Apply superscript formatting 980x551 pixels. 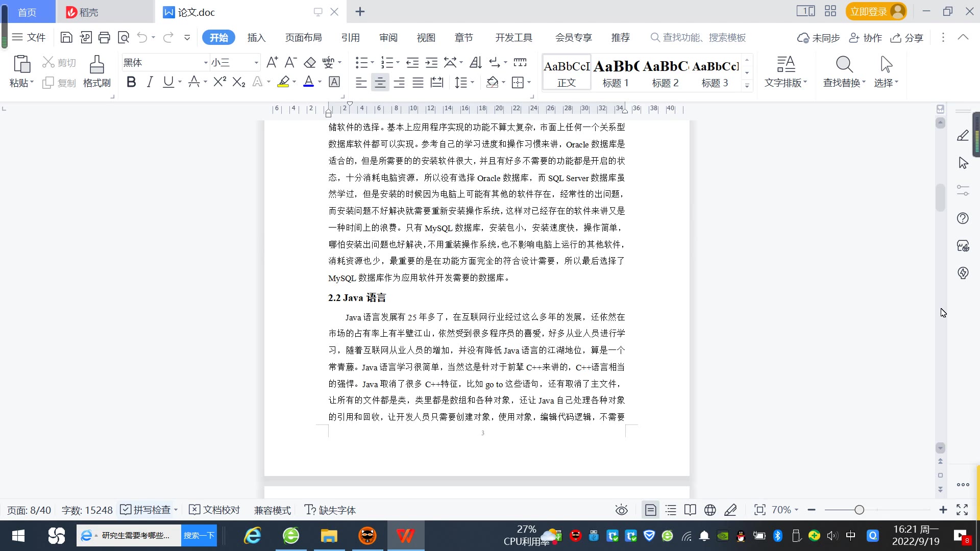(219, 82)
